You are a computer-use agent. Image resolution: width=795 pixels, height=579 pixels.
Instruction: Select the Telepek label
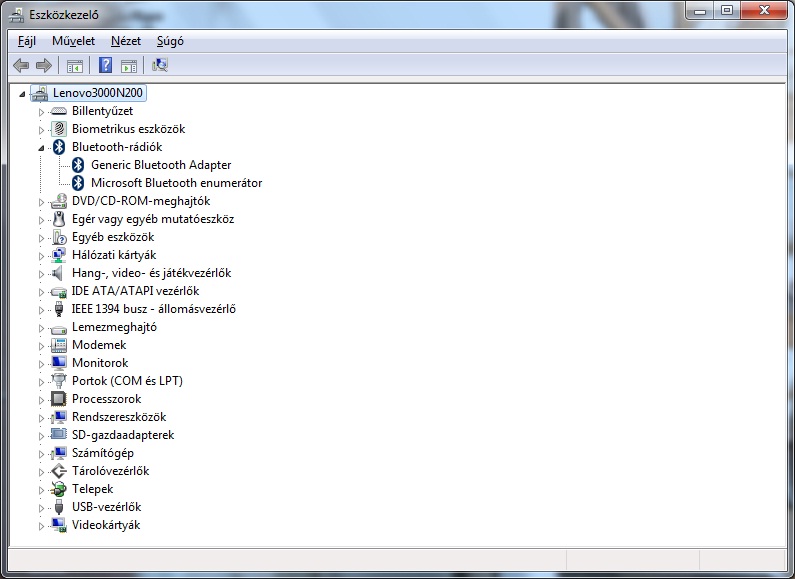coord(93,489)
